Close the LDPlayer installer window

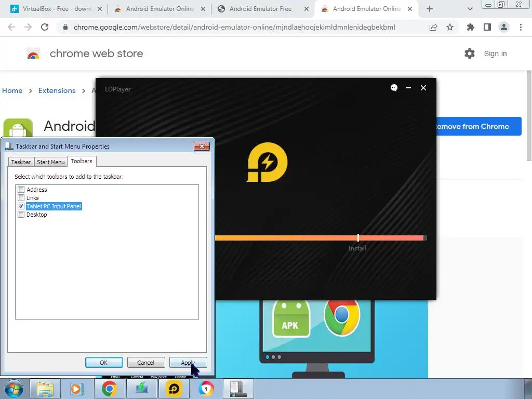tap(423, 88)
